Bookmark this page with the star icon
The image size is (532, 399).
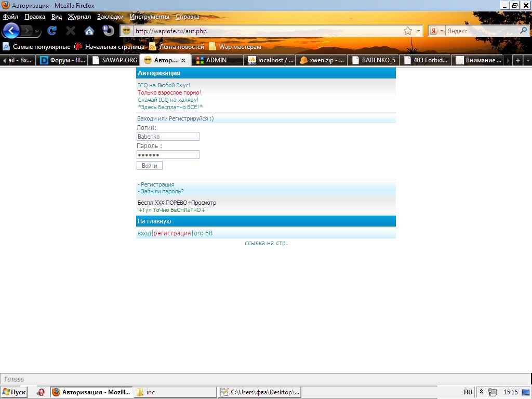pyautogui.click(x=408, y=31)
